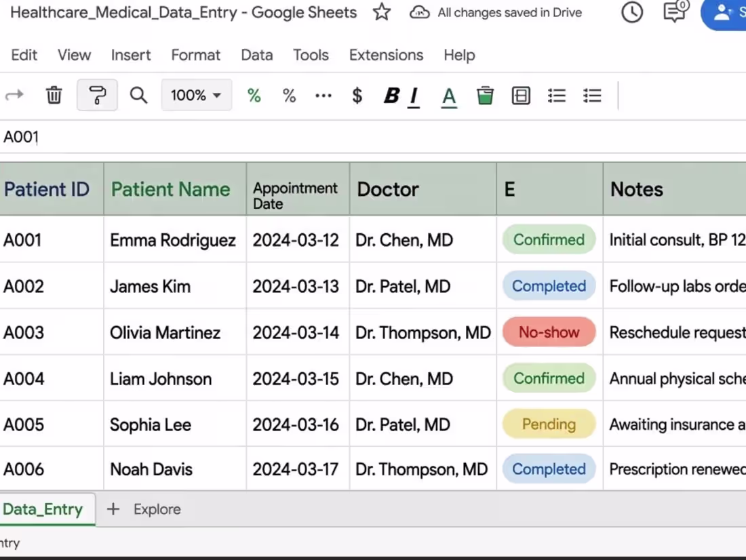Open the Data menu
746x560 pixels.
tap(257, 55)
